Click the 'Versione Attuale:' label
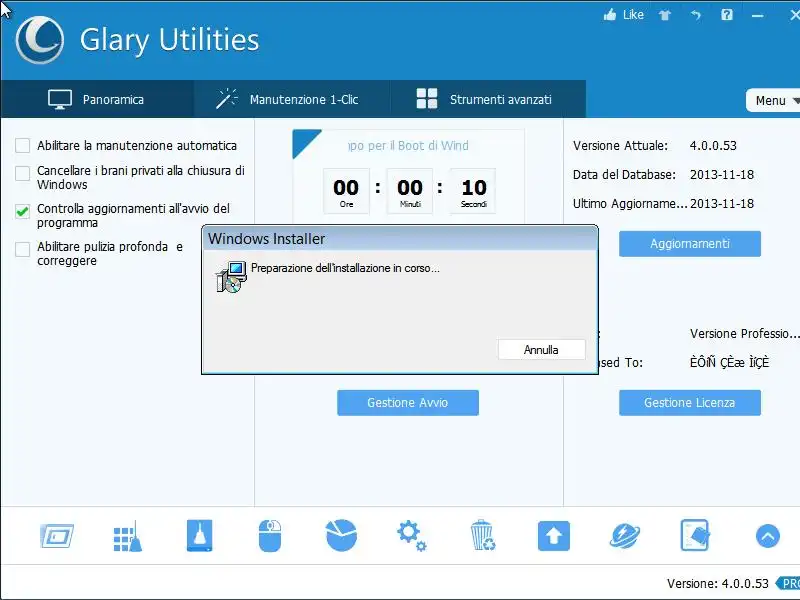 (x=620, y=145)
